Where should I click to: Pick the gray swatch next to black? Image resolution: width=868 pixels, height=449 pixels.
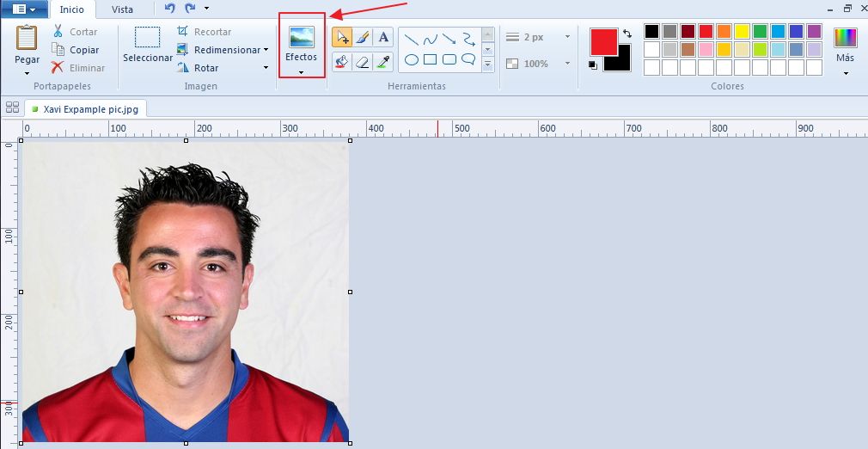[x=669, y=31]
